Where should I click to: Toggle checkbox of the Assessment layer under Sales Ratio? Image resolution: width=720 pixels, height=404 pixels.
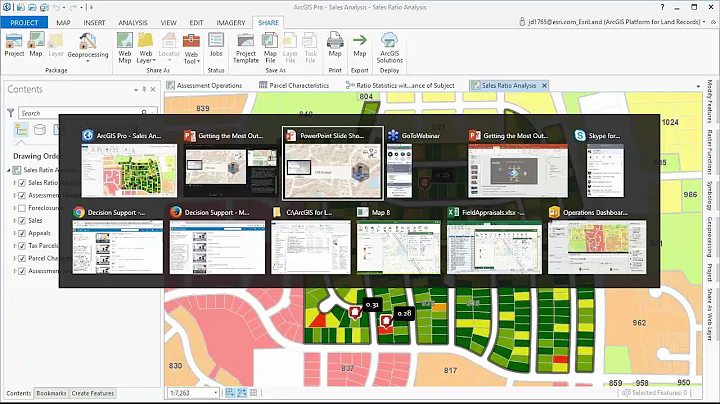click(22, 196)
